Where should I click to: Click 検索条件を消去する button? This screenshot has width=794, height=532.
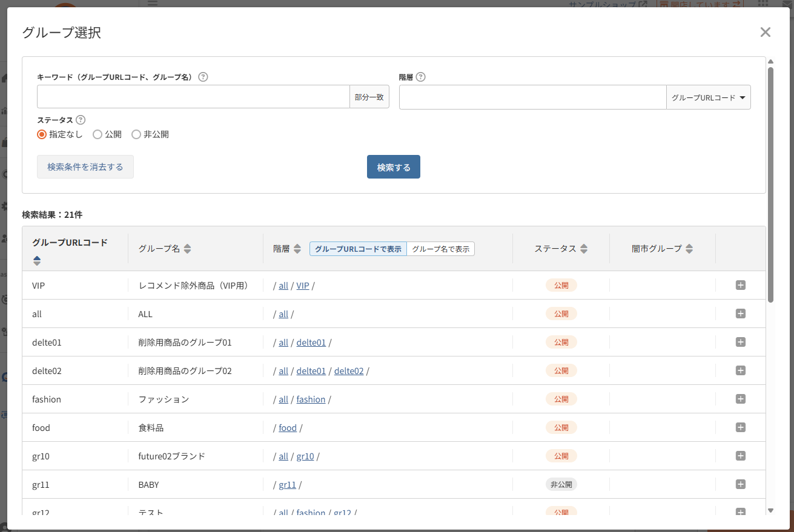85,167
